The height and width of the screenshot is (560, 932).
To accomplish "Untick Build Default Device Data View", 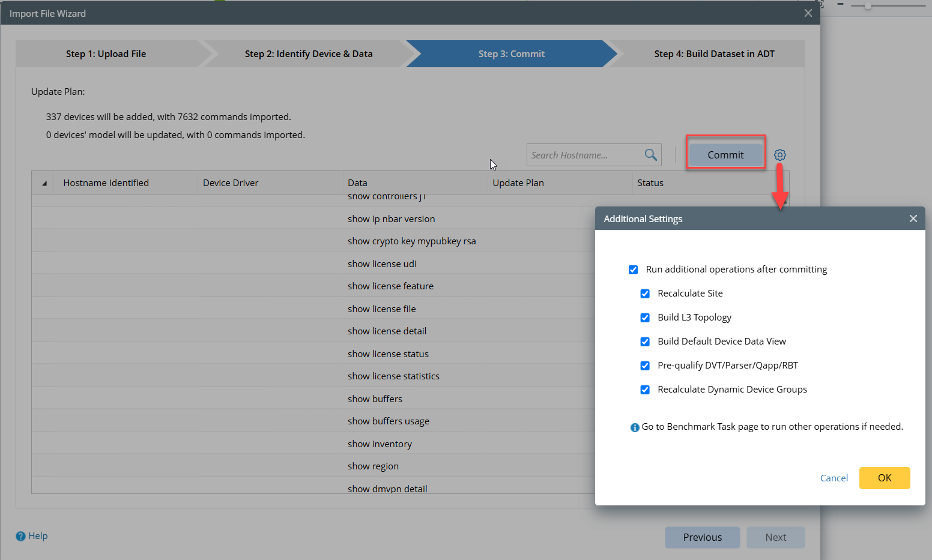I will click(x=645, y=342).
